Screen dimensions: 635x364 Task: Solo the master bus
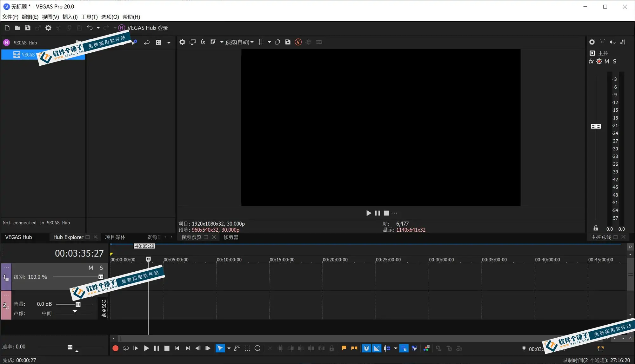[615, 61]
